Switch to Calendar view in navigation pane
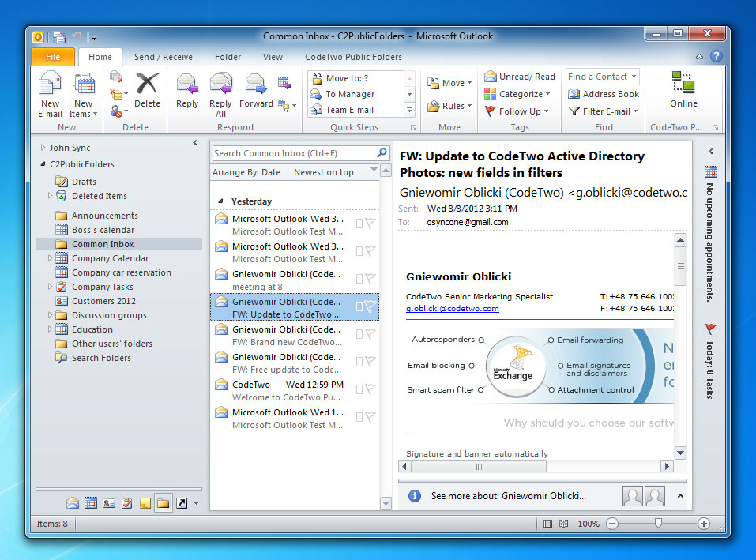 91,503
